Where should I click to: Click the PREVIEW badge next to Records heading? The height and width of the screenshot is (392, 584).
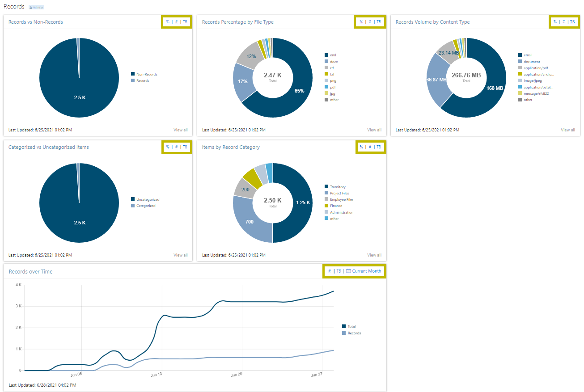[36, 6]
